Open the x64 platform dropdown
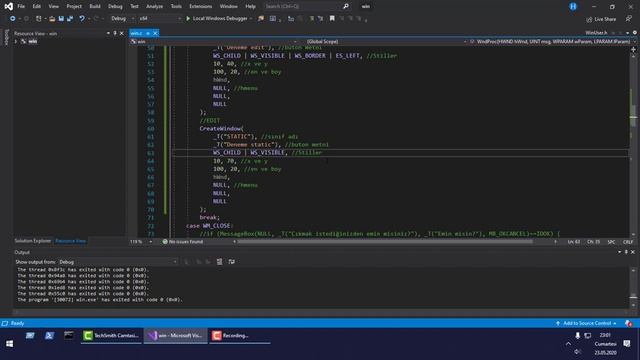This screenshot has height=360, width=640. (x=160, y=19)
